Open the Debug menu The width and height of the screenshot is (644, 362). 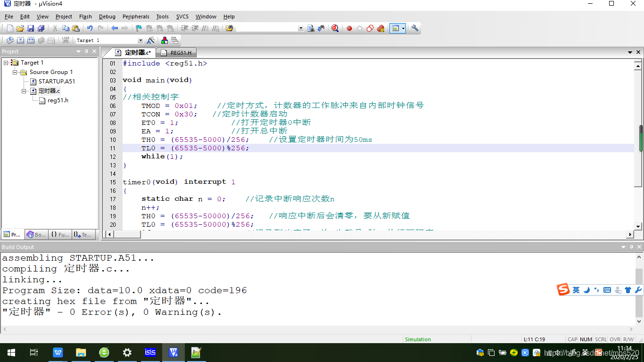pyautogui.click(x=107, y=16)
